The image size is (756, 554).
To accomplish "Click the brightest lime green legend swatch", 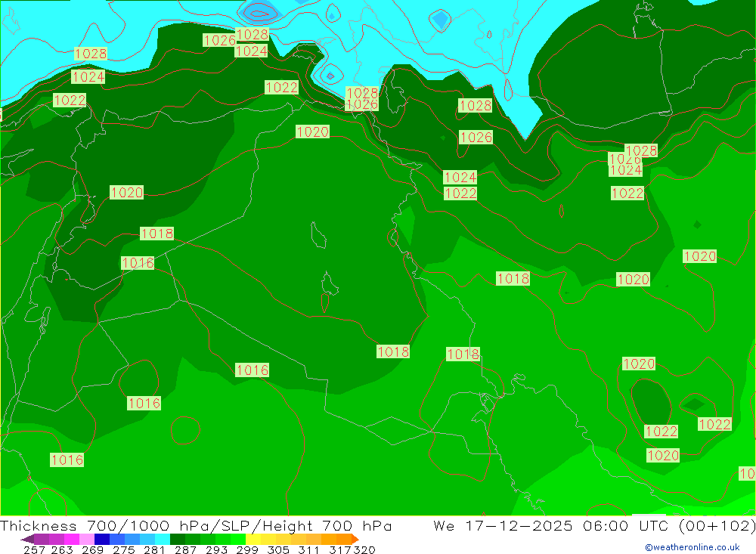I will (x=238, y=539).
